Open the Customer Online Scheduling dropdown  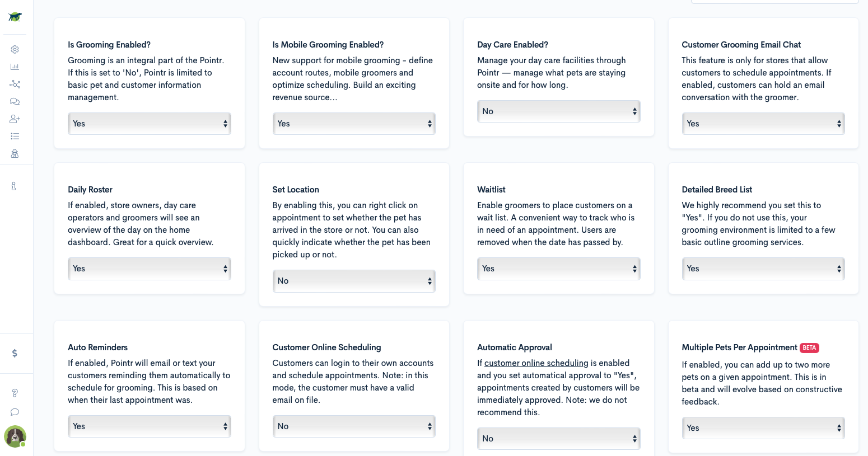coord(353,426)
